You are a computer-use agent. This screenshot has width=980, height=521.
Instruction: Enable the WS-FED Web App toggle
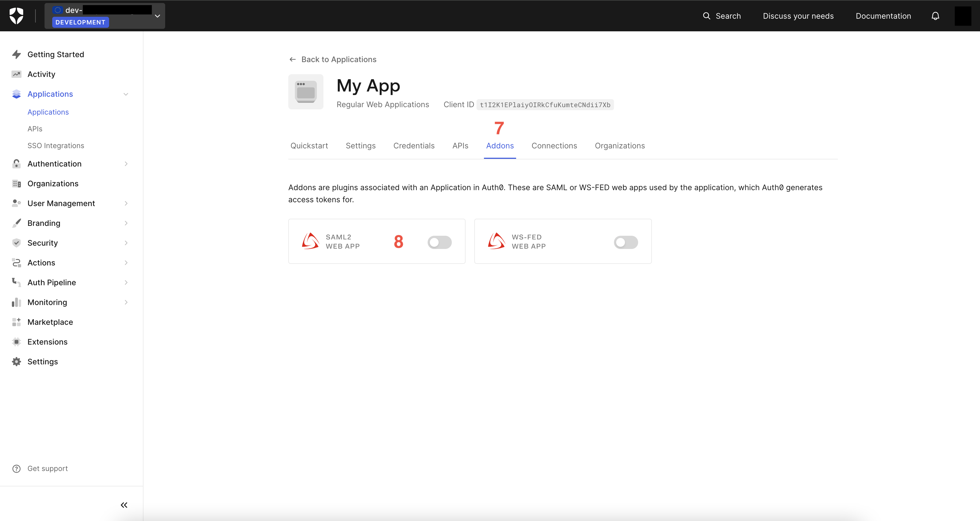click(625, 242)
